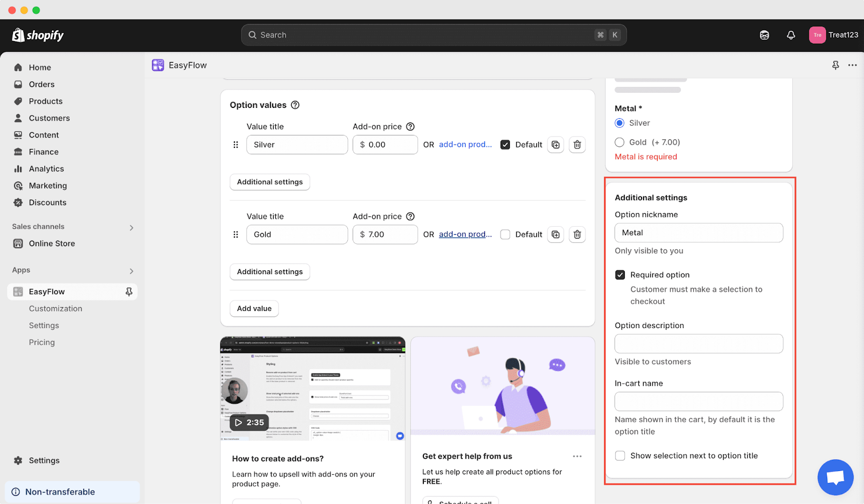Click the pin icon next to EasyFlow in the sidebar
Screen dimensions: 864x504
pyautogui.click(x=129, y=292)
